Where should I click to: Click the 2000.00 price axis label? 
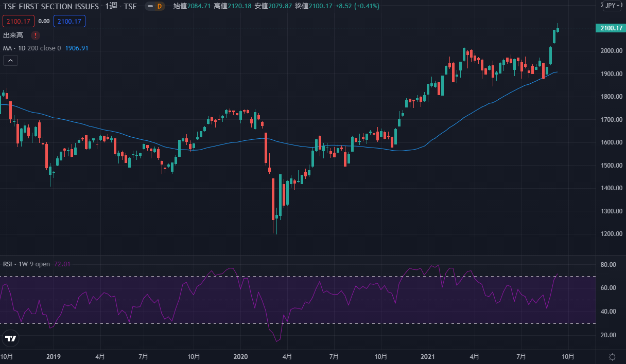coord(612,51)
